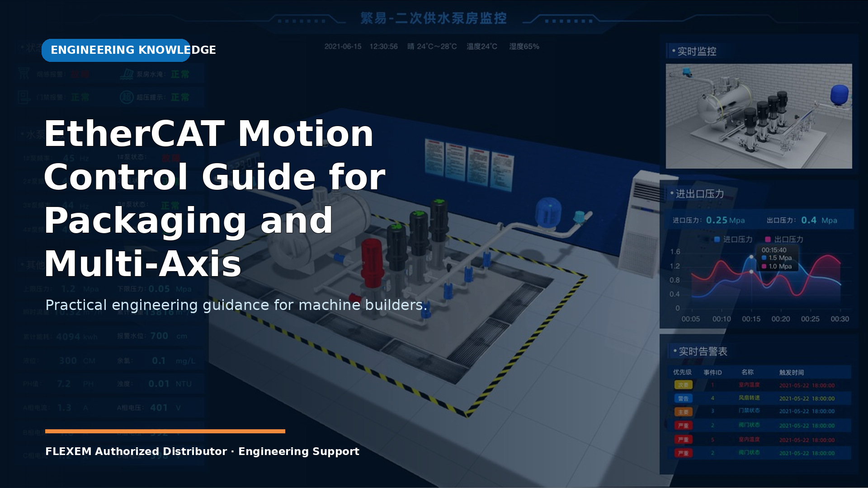Select the 进出口压力 panel heading
The height and width of the screenshot is (488, 868).
pyautogui.click(x=699, y=194)
